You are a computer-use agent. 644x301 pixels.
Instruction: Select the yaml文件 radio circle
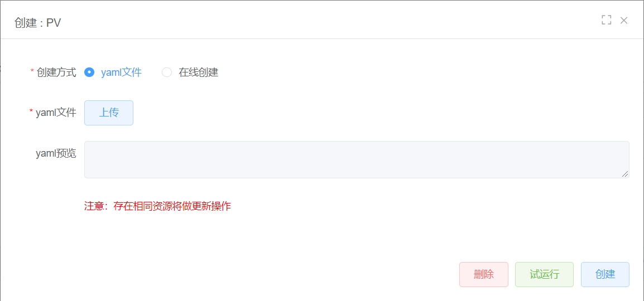89,72
